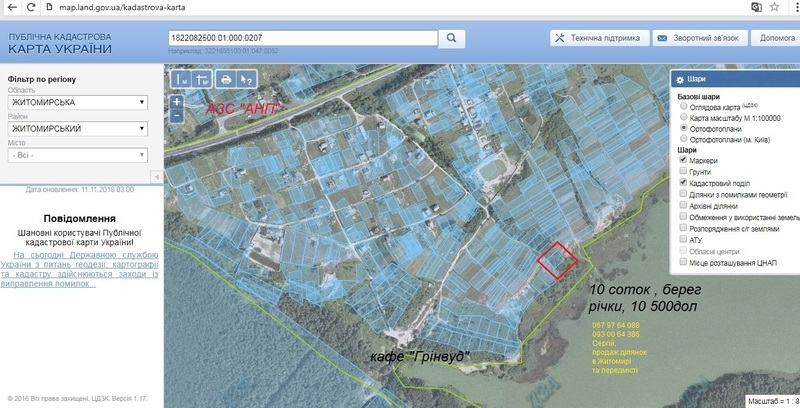Select the area measurement tool icon
800x408 pixels.
203,79
